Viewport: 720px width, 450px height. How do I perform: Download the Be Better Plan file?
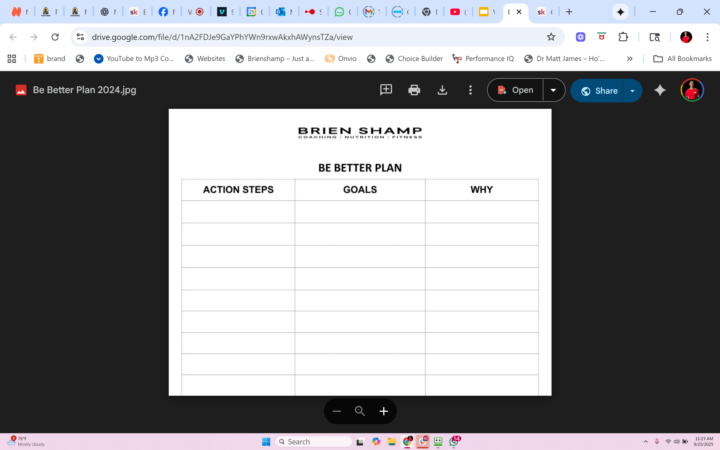(x=442, y=90)
